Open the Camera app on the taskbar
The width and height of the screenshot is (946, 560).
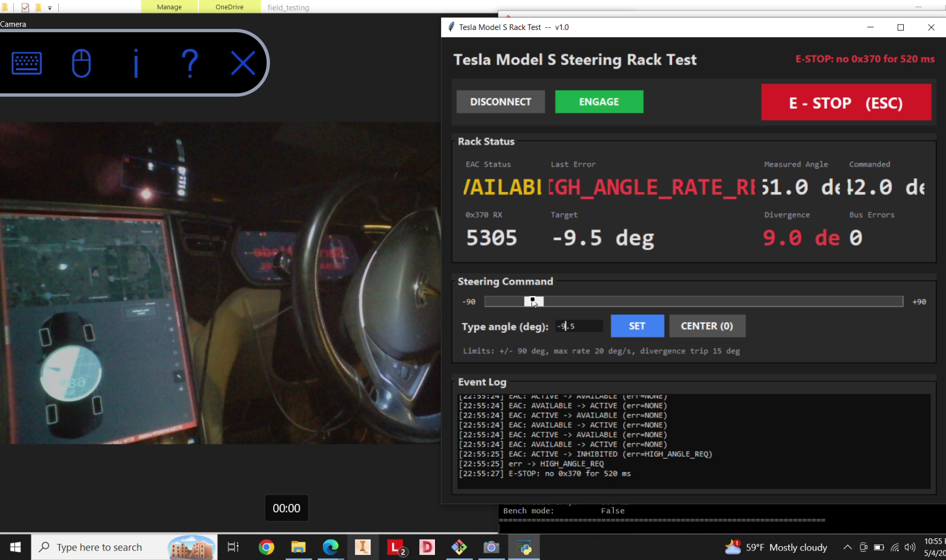(492, 547)
